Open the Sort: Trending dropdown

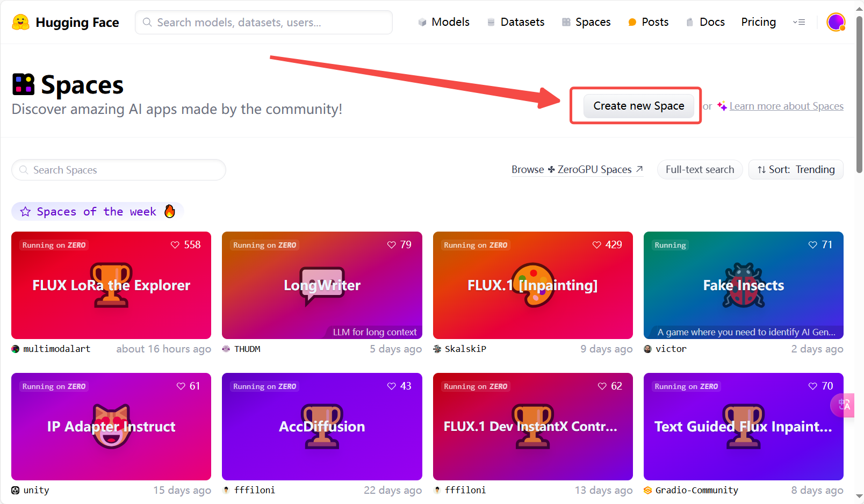tap(796, 170)
